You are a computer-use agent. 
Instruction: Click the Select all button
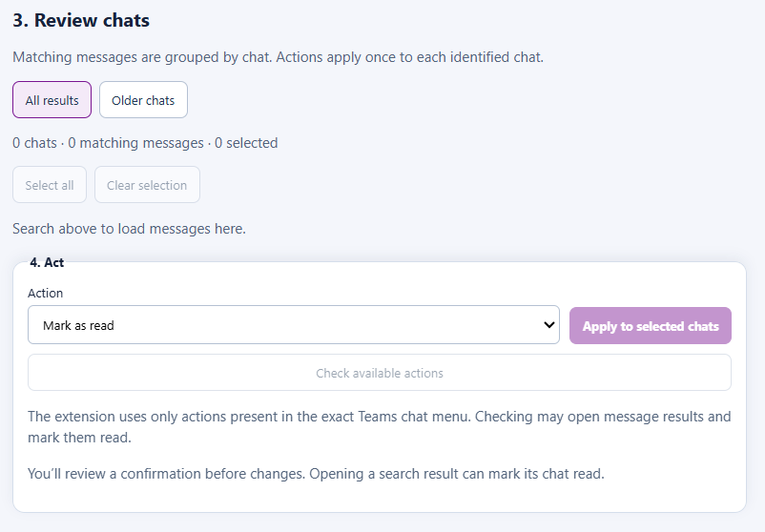[x=50, y=185]
